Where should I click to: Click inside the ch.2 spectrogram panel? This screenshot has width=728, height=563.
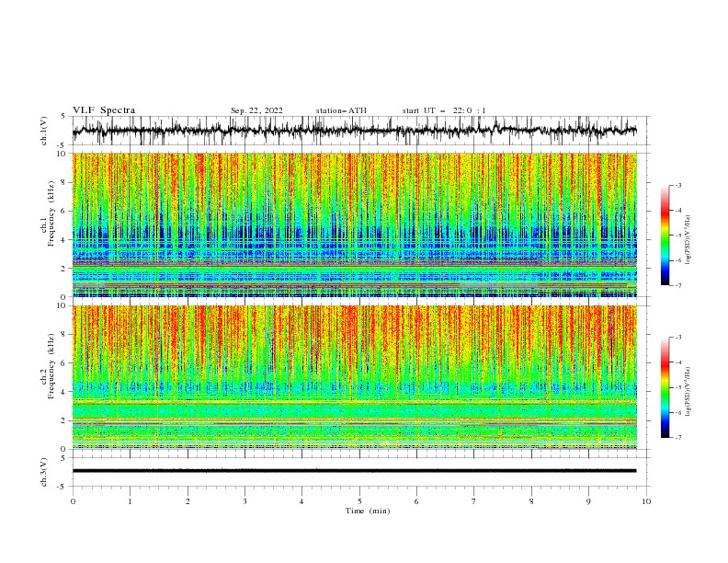(x=354, y=377)
